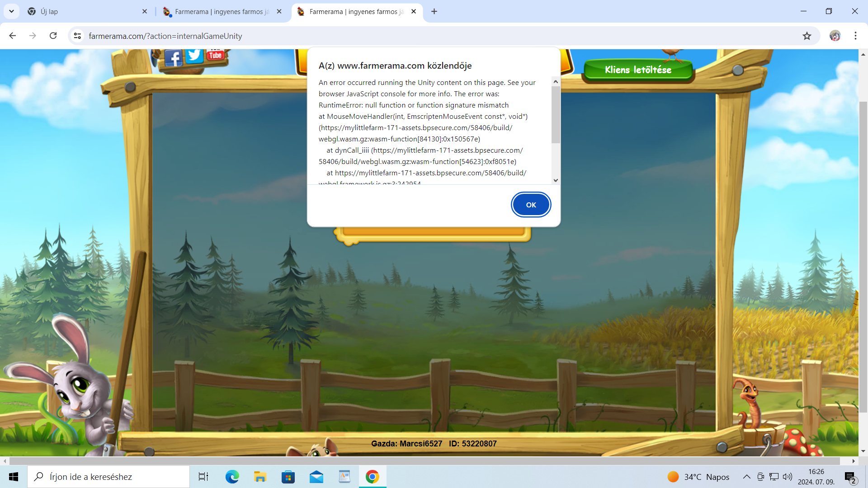Click the page vertical scrollbar thumb
This screenshot has height=488, width=868.
pos(863,257)
